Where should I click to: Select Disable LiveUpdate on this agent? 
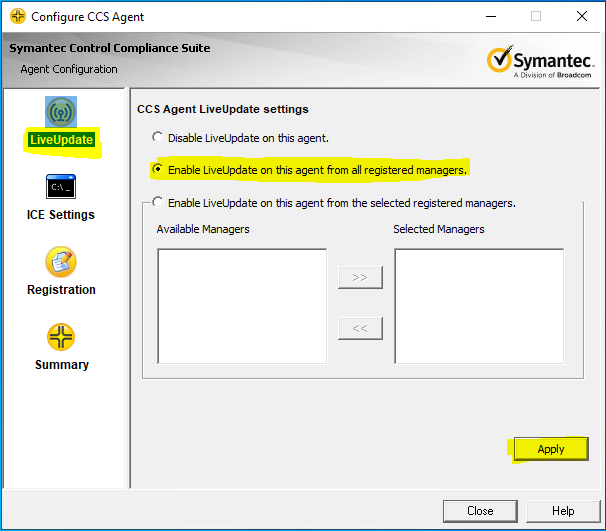[240, 138]
